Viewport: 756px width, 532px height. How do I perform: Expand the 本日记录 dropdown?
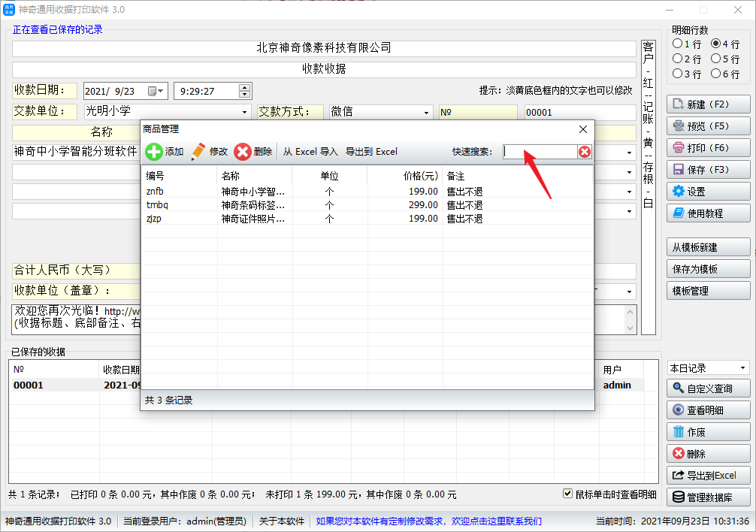(742, 368)
